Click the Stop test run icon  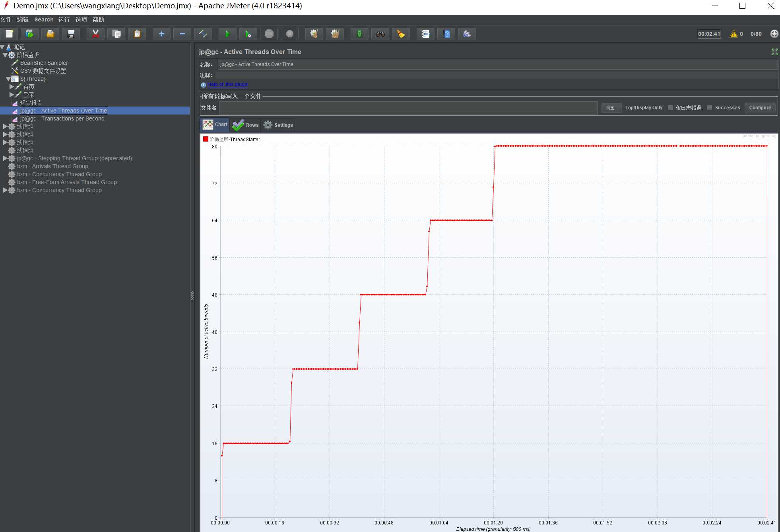coord(269,34)
